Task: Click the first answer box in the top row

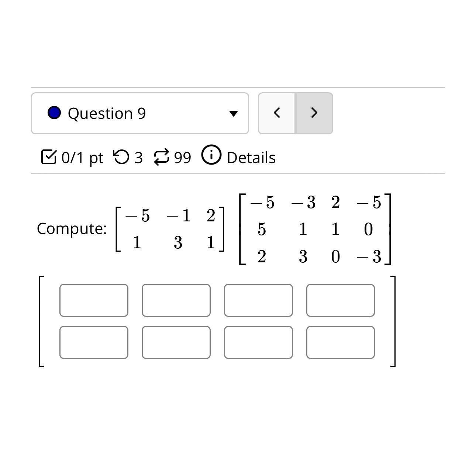Action: [93, 300]
